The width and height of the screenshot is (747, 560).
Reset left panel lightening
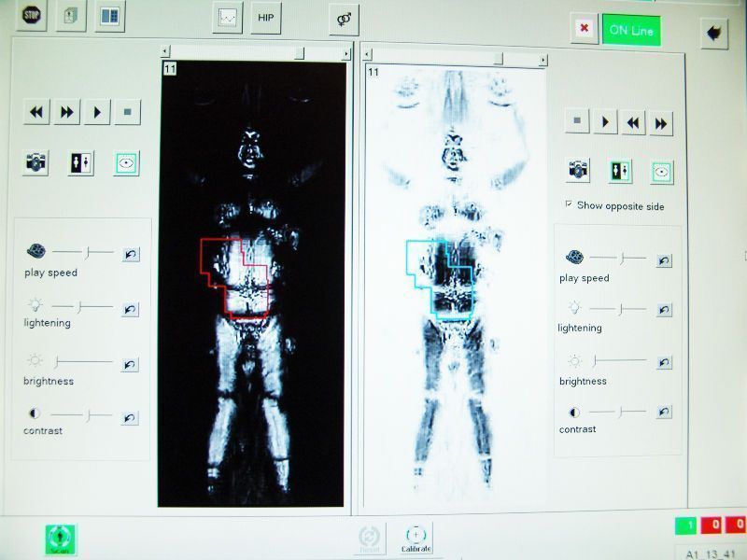(x=130, y=310)
